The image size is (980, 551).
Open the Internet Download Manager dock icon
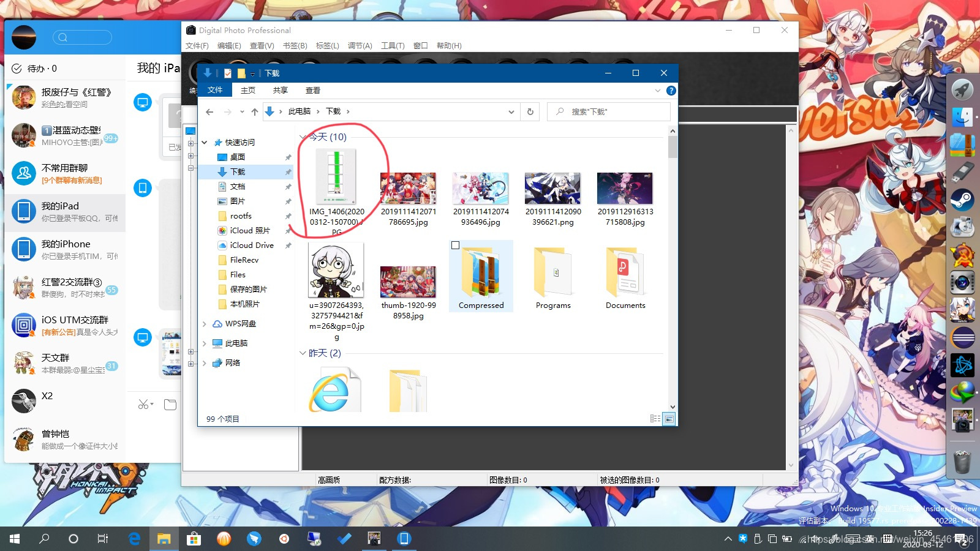click(962, 392)
